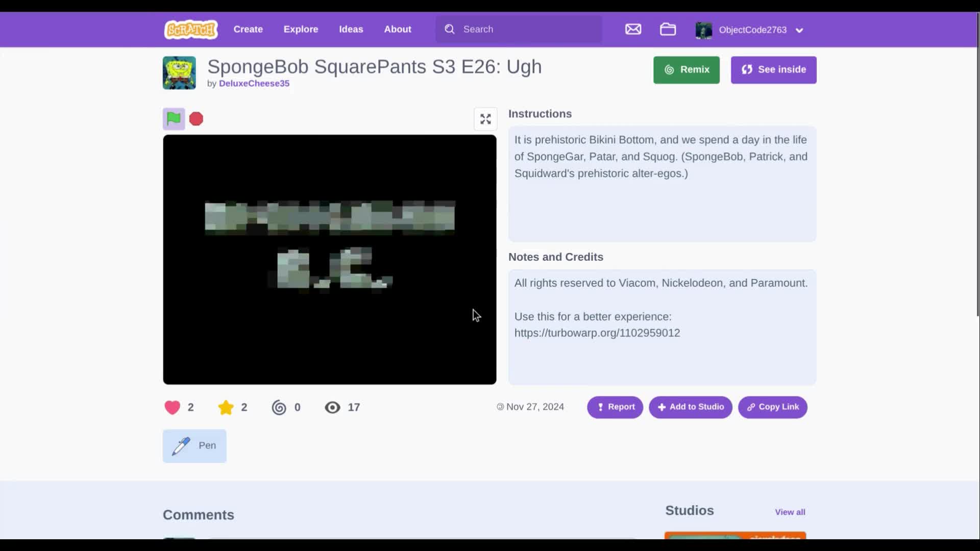Click the views eye icon

point(332,407)
